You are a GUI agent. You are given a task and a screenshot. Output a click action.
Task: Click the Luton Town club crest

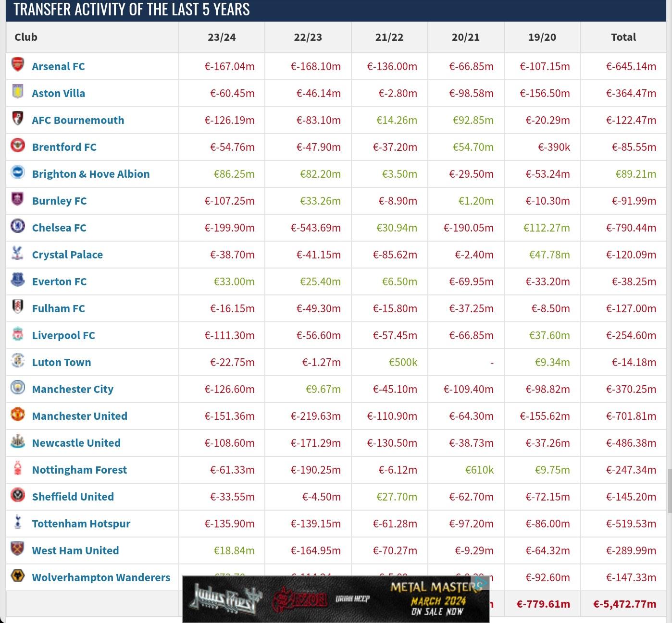pos(18,360)
